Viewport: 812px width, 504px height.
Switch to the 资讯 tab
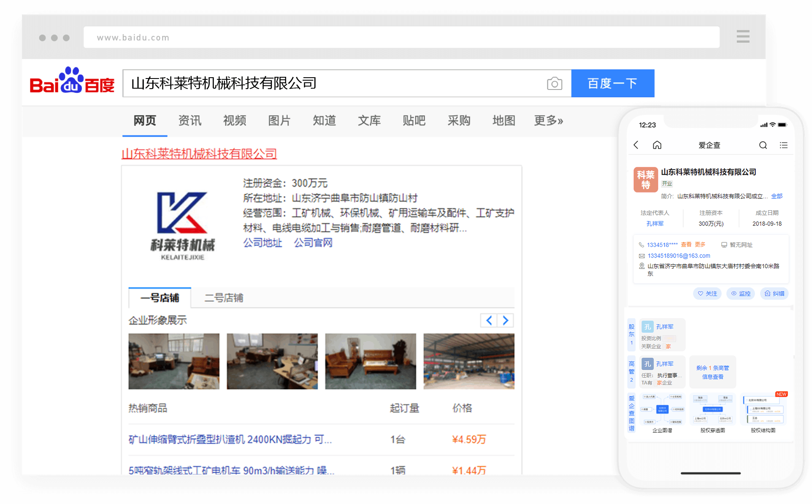[190, 121]
